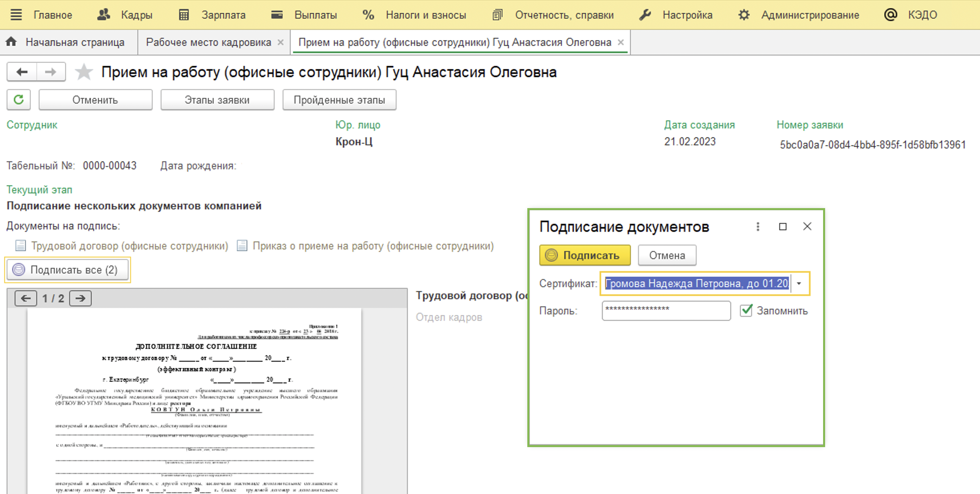Click the Трудовой договор document icon

click(x=20, y=245)
